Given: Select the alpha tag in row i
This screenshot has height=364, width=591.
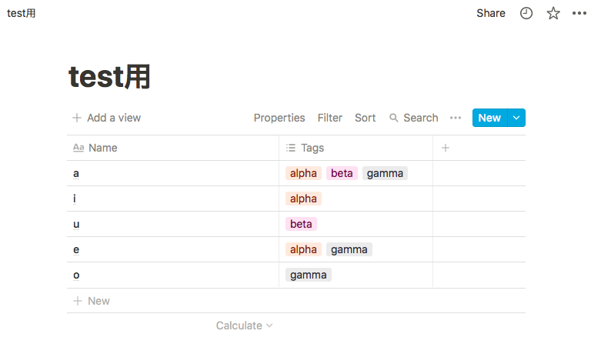Looking at the screenshot, I should [303, 199].
